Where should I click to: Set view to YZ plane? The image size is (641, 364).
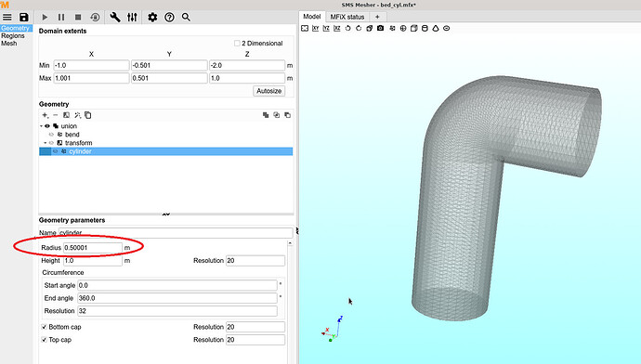(x=326, y=28)
